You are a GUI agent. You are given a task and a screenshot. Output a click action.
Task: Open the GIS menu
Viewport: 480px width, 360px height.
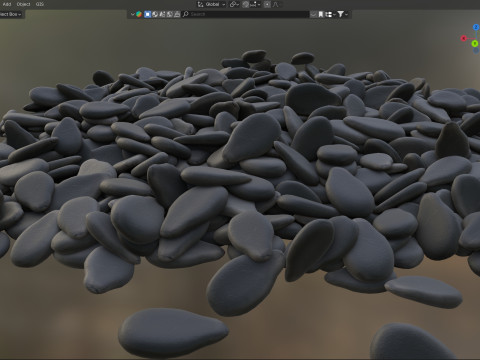pyautogui.click(x=40, y=4)
